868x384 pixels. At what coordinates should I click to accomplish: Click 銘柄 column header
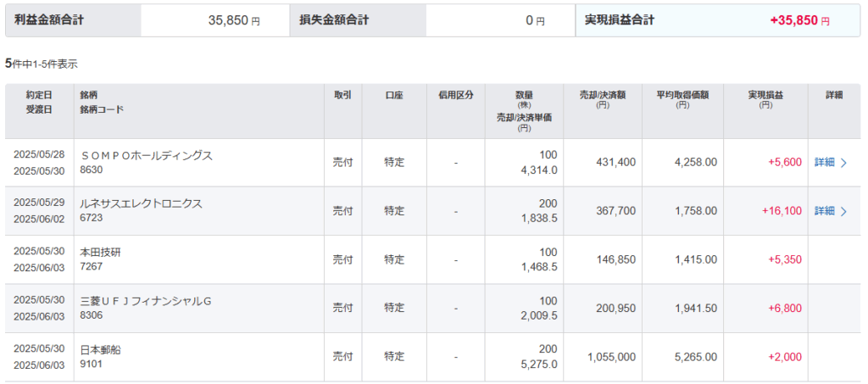(x=89, y=95)
